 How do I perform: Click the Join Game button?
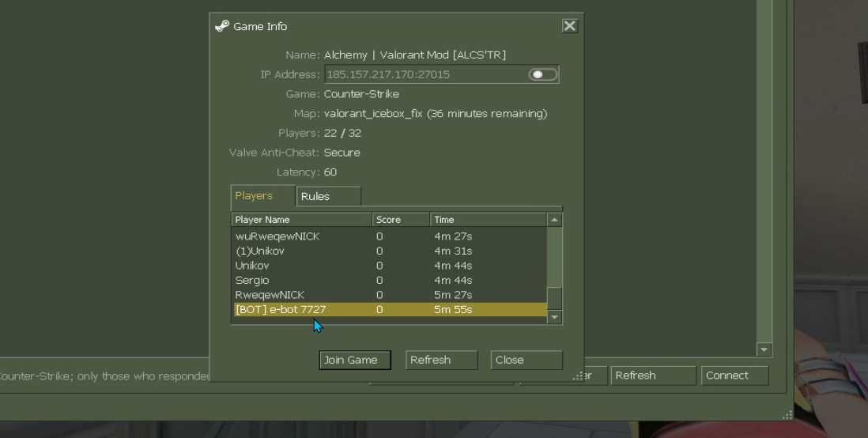tap(355, 360)
